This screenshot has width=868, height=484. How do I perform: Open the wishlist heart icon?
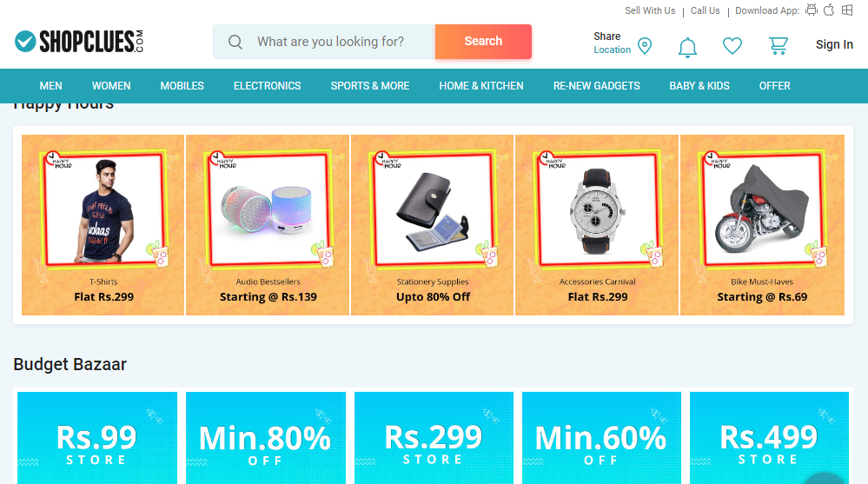coord(732,46)
